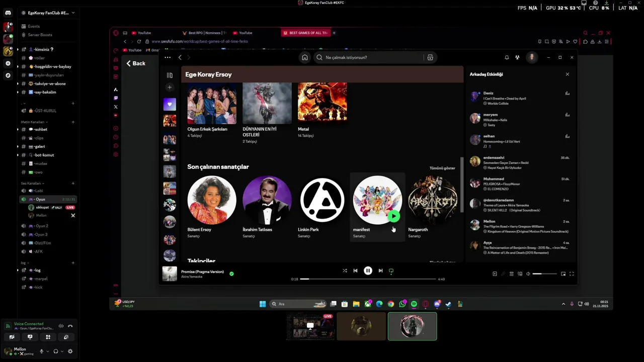Image resolution: width=644 pixels, height=362 pixels.
Task: Open Spotify home via the house icon
Action: tap(305, 57)
